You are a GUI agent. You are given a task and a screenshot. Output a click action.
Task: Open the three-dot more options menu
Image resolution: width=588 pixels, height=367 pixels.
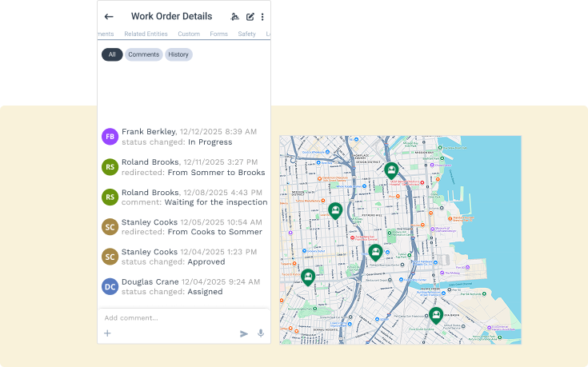pyautogui.click(x=262, y=17)
